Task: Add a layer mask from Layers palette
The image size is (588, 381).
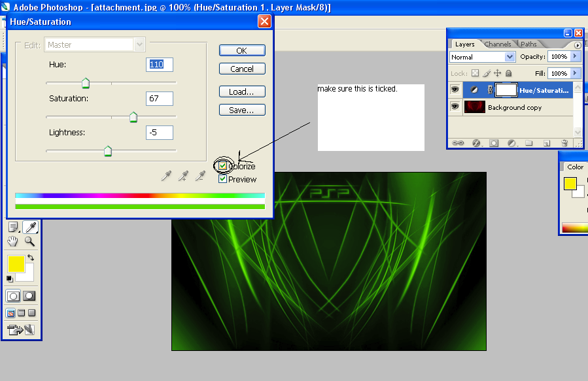Action: click(494, 143)
